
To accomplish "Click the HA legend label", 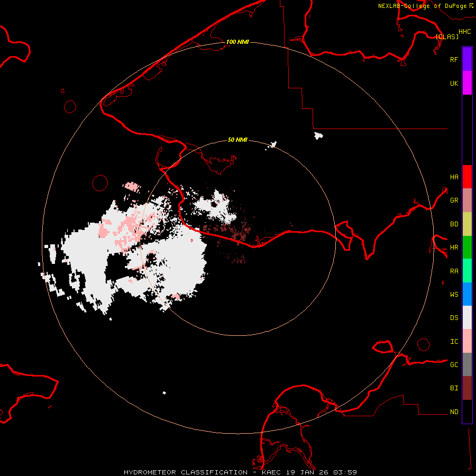I will (454, 177).
